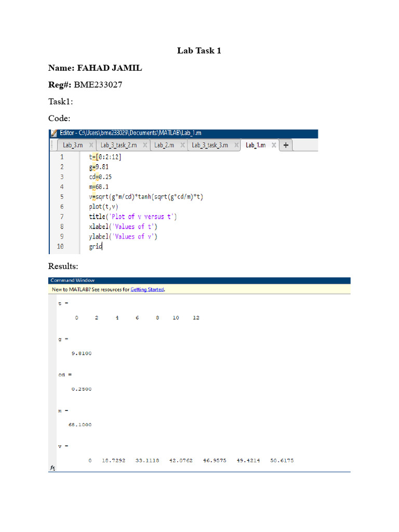Click the 'Lab Task 1' document heading
Screen dimensions: 399x532
(x=199, y=50)
